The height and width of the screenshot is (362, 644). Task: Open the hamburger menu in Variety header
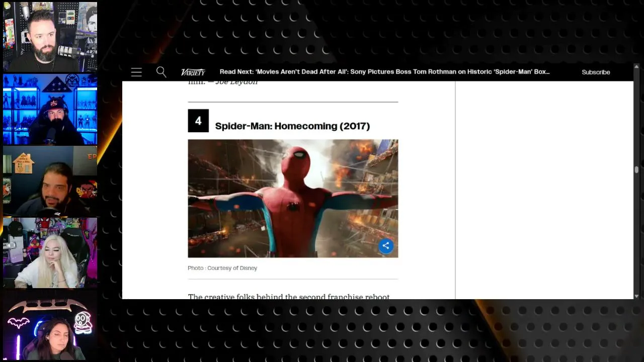pyautogui.click(x=136, y=72)
